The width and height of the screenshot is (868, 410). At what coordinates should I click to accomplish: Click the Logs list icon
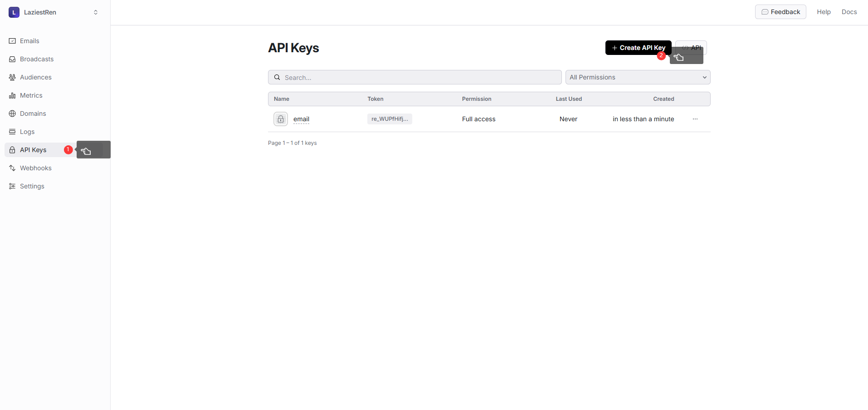click(12, 132)
